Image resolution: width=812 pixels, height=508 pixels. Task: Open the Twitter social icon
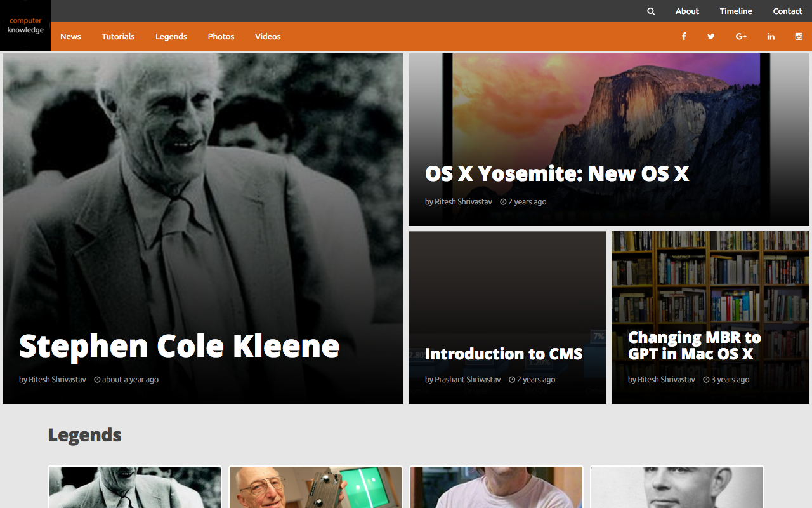(x=711, y=36)
